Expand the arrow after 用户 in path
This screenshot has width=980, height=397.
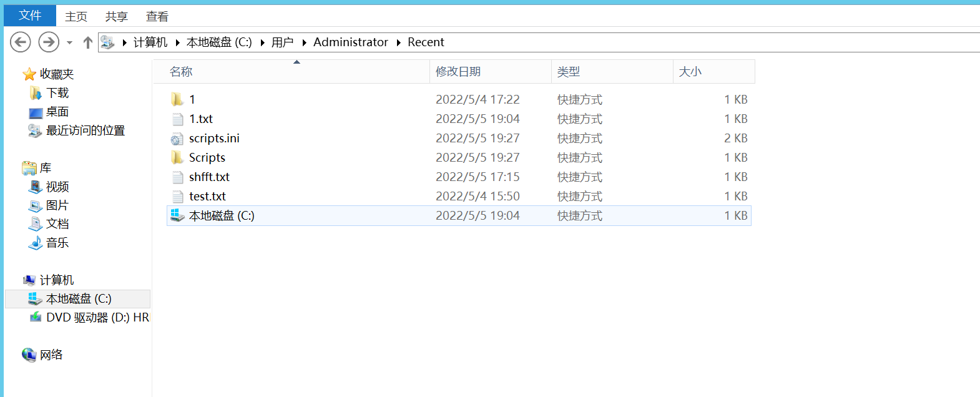click(304, 42)
